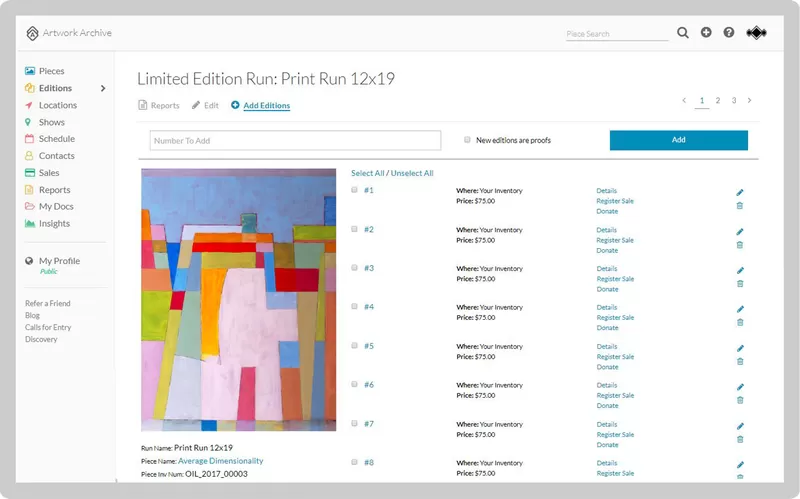
Task: Edit edition #6 with pencil icon
Action: [x=740, y=387]
